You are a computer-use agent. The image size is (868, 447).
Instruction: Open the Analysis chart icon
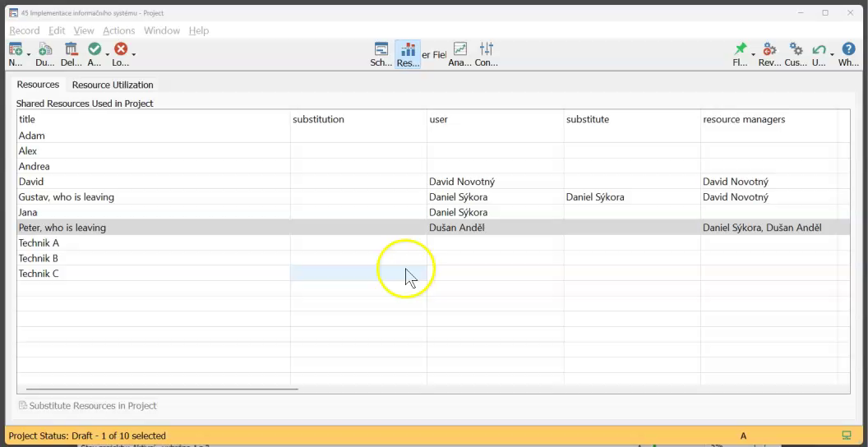click(x=460, y=50)
